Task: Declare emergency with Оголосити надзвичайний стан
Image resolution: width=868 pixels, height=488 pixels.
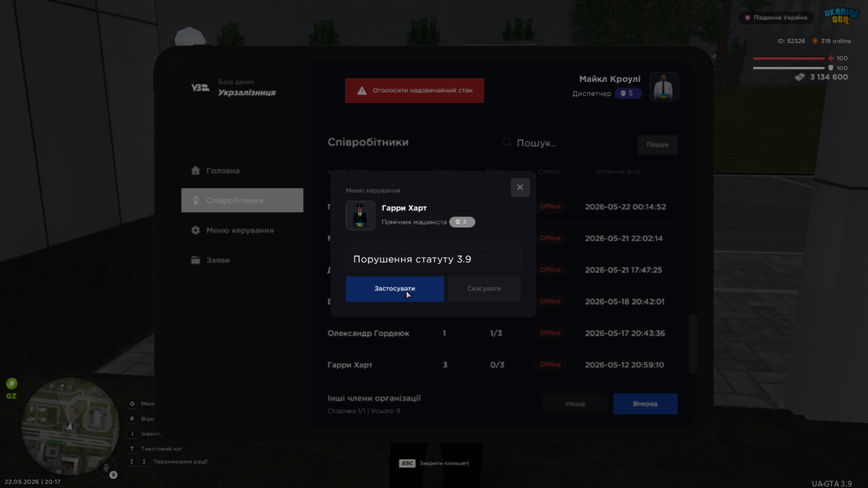Action: coord(414,90)
